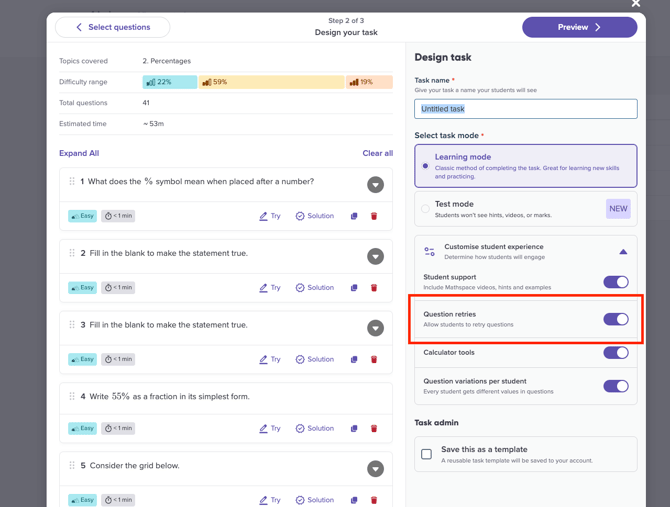670x507 pixels.
Task: Go back to Select questions
Action: (x=112, y=27)
